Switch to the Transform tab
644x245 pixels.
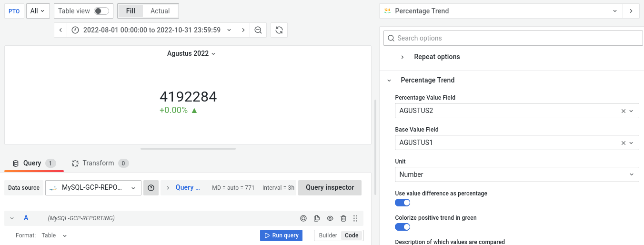click(100, 163)
